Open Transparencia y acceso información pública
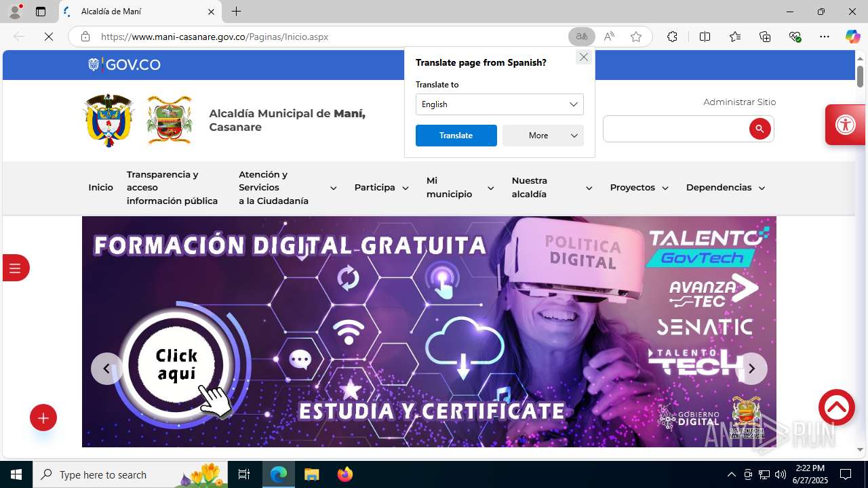Image resolution: width=868 pixels, height=488 pixels. pyautogui.click(x=172, y=188)
